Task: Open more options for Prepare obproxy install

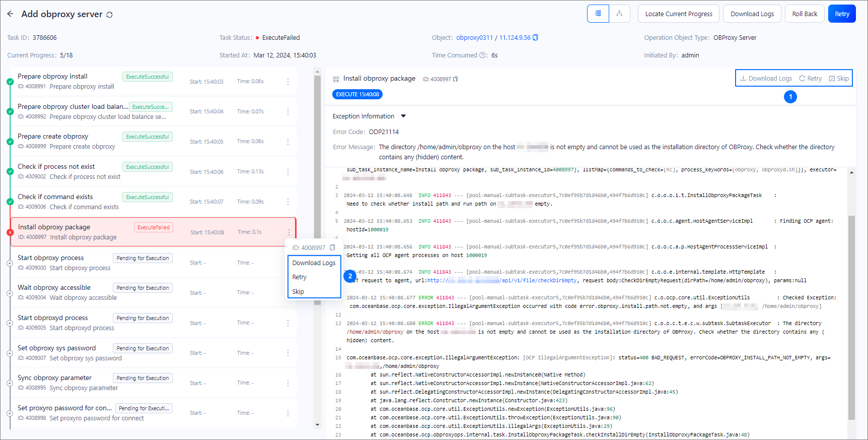Action: (x=288, y=82)
